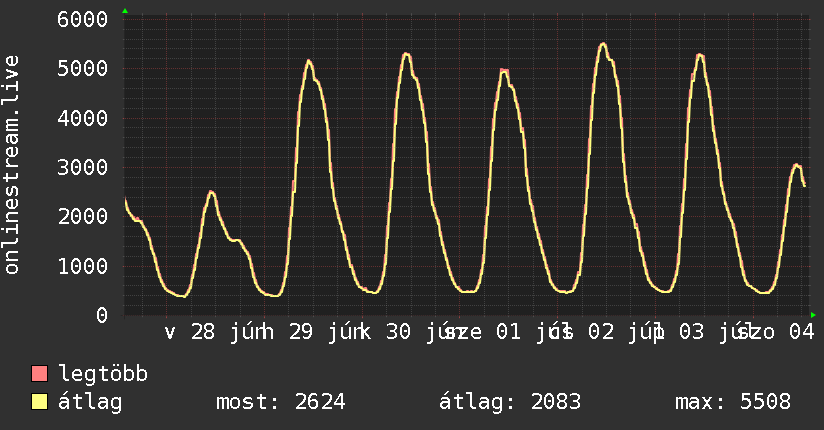Click the 0 y-axis label
Viewport: 824px width, 430px height.
pyautogui.click(x=102, y=315)
